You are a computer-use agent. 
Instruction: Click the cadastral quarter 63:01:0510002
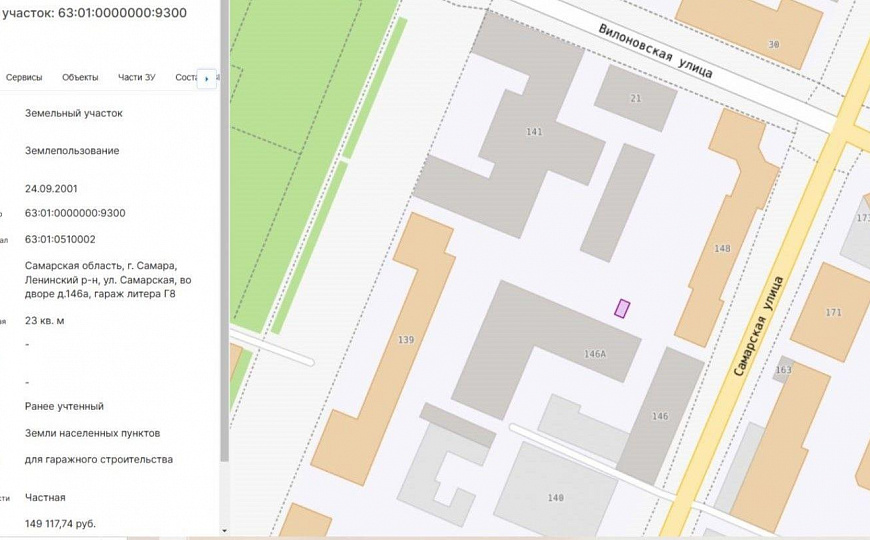[60, 240]
